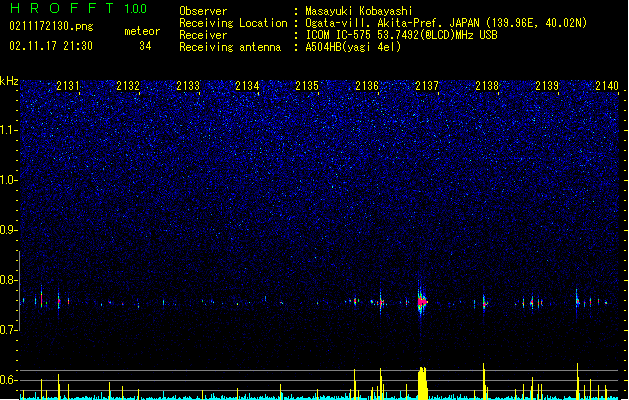Screen dimensions: 629x400
Task: Click the gray frequency range bar on left axis
Action: (x=20, y=291)
